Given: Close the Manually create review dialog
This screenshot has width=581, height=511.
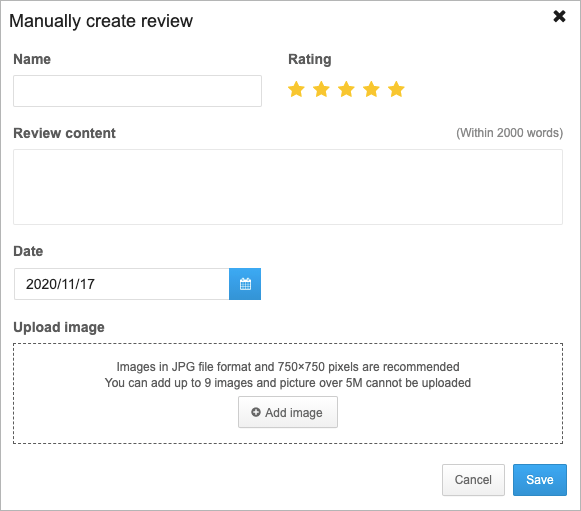Looking at the screenshot, I should [x=559, y=16].
